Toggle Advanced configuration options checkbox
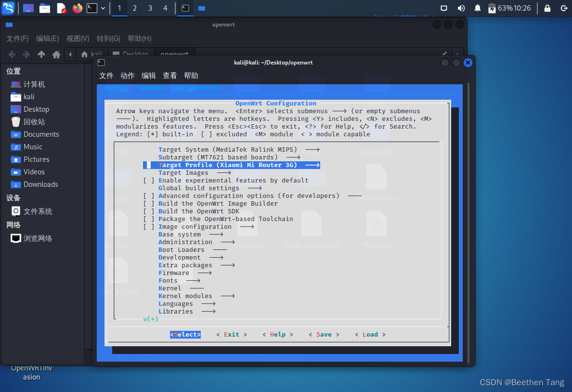Screen dimensions: 572x392 click(148, 196)
